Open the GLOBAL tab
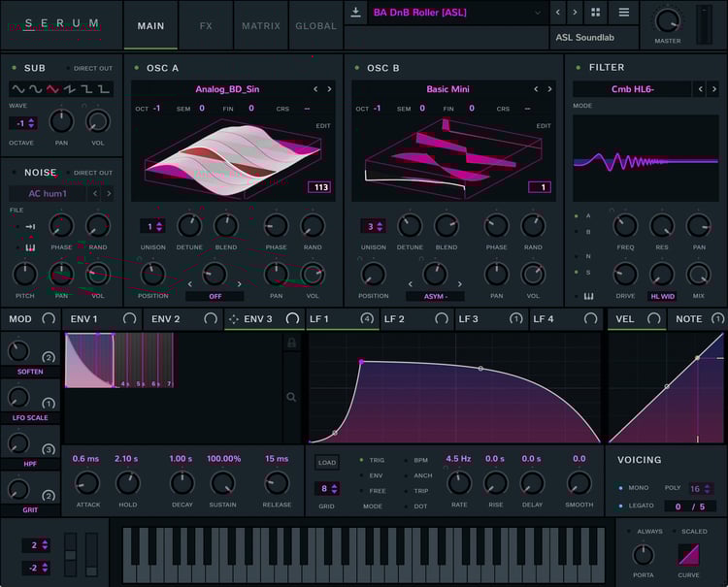 pos(315,25)
